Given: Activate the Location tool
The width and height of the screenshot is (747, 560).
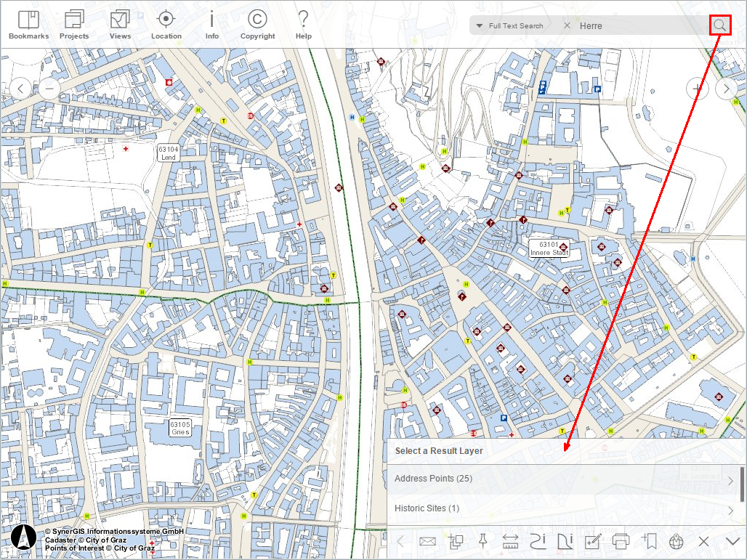Looking at the screenshot, I should pos(166,25).
